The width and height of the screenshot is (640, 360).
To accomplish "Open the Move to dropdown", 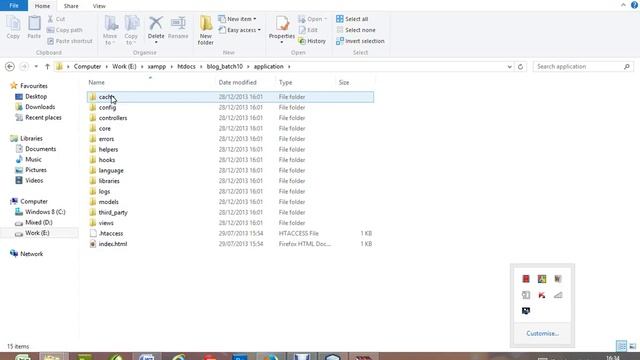I will pyautogui.click(x=110, y=30).
